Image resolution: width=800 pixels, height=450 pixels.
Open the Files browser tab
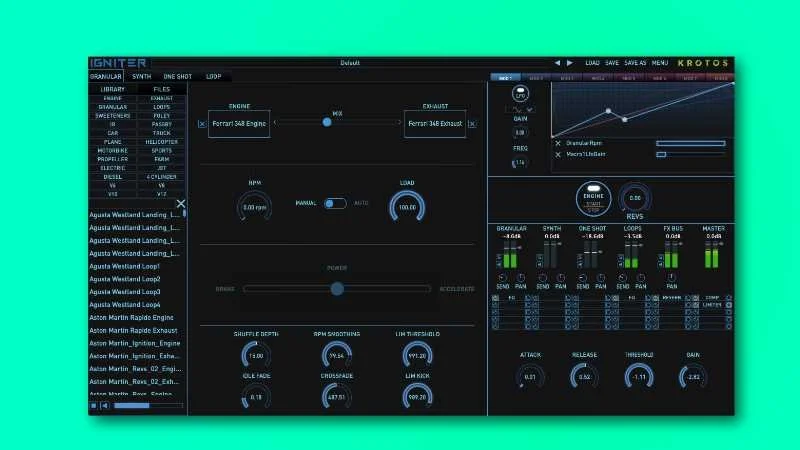(161, 89)
